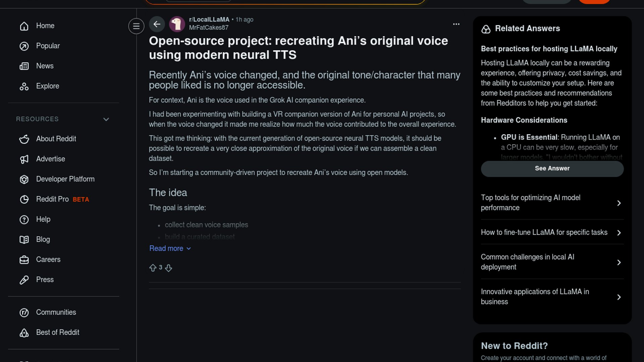
Task: Click the back arrow button
Action: pos(157,24)
